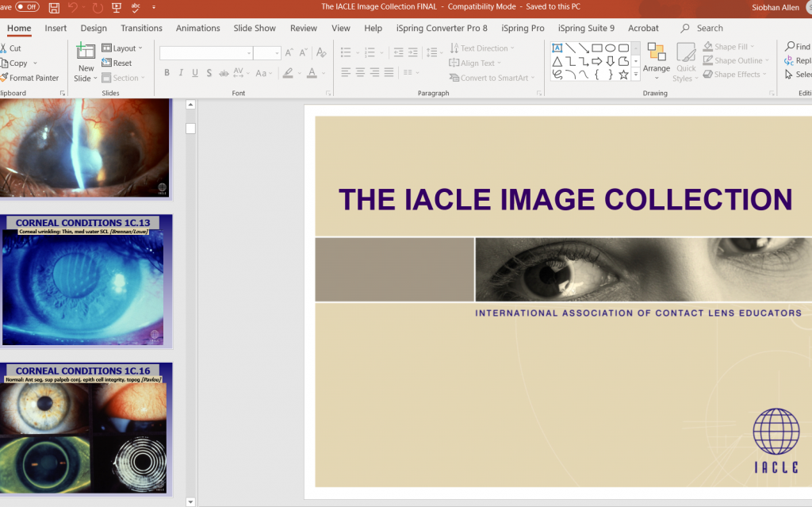This screenshot has width=812, height=507.
Task: Expand the shapes gallery More arrow
Action: (636, 75)
